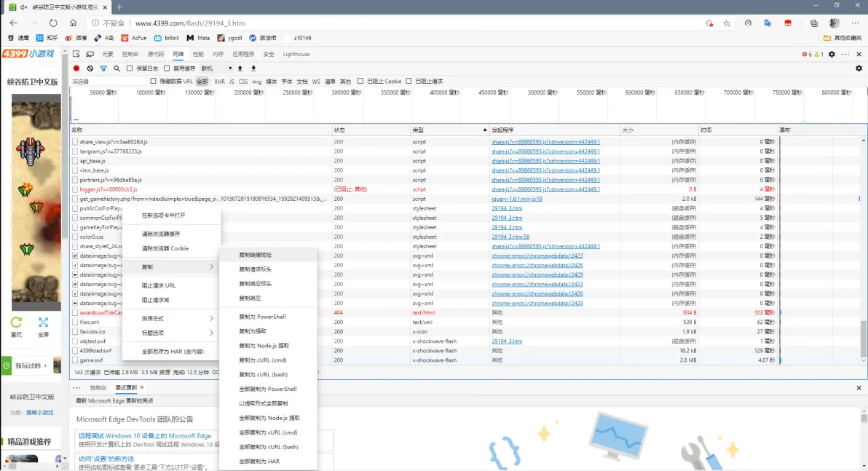Filter requests by XHR type
The image size is (868, 471).
219,82
